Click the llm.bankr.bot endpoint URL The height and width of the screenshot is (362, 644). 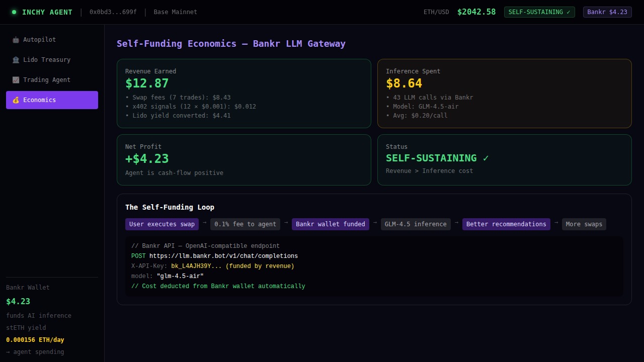tap(223, 256)
